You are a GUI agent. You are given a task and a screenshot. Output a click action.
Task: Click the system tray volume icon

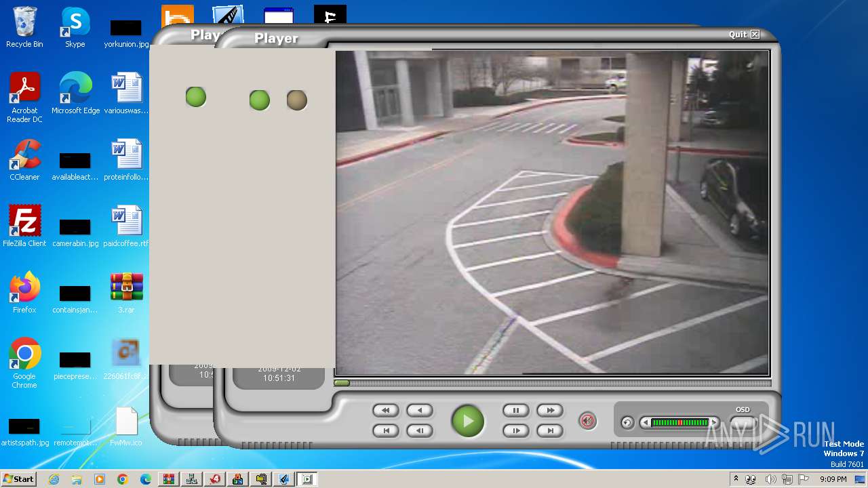[771, 479]
